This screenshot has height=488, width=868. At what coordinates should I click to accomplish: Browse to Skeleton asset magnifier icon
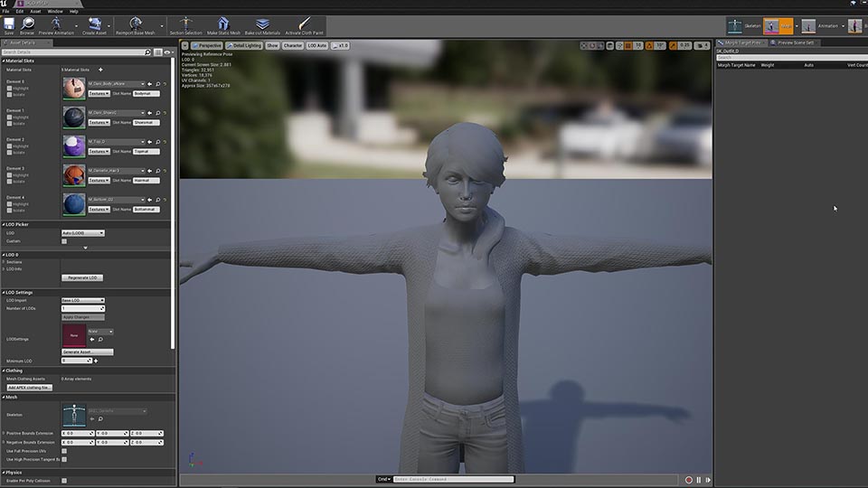[100, 418]
